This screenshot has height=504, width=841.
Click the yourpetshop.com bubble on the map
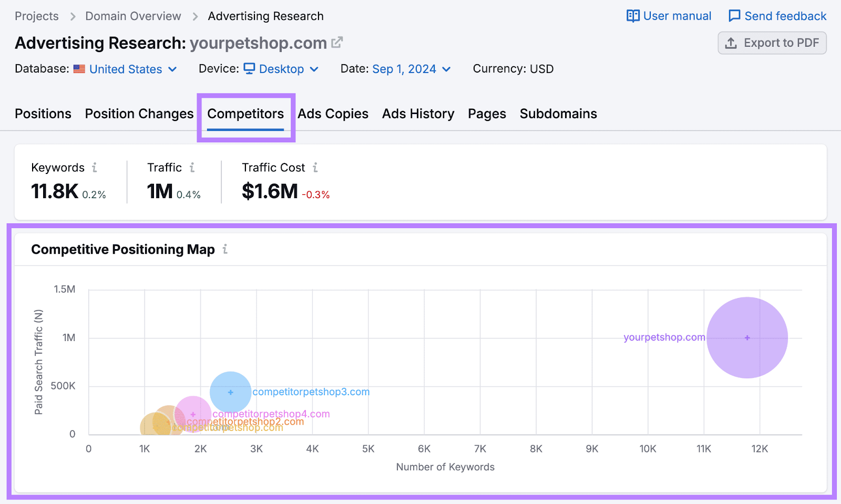tap(747, 337)
